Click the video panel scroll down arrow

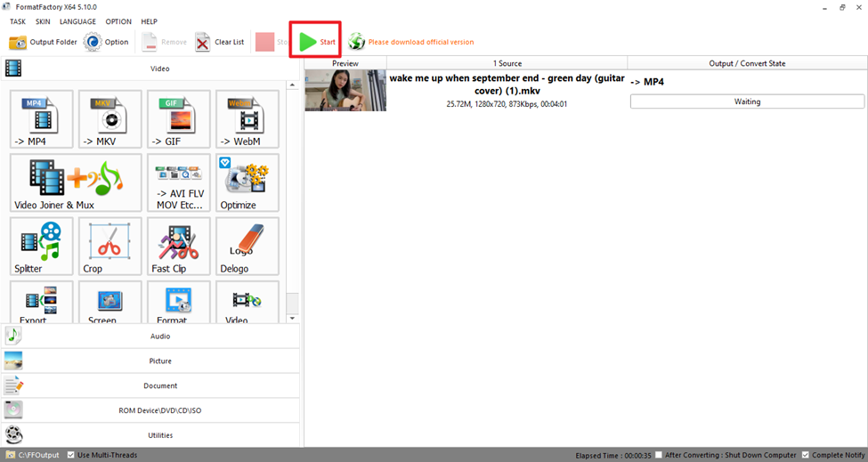[292, 319]
